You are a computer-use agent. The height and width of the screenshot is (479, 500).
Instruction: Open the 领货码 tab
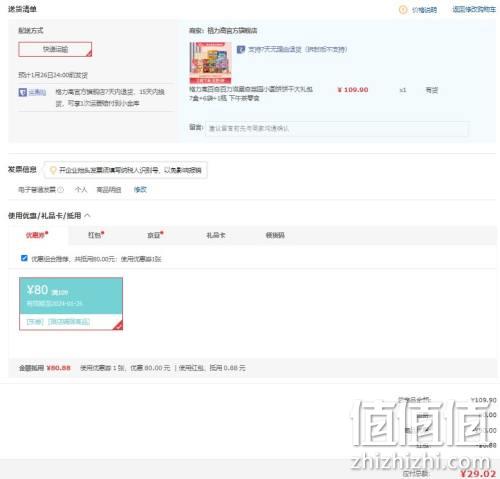[x=275, y=235]
